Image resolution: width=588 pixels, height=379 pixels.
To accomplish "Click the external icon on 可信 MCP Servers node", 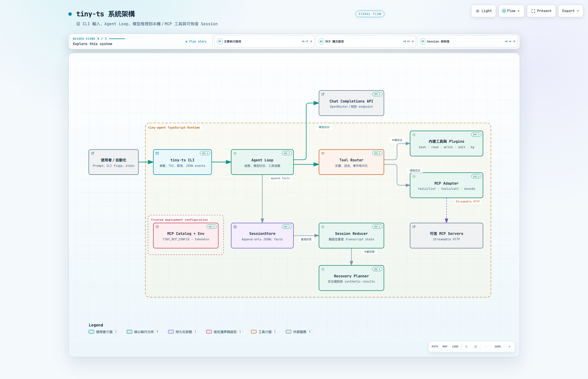I will pos(414,227).
